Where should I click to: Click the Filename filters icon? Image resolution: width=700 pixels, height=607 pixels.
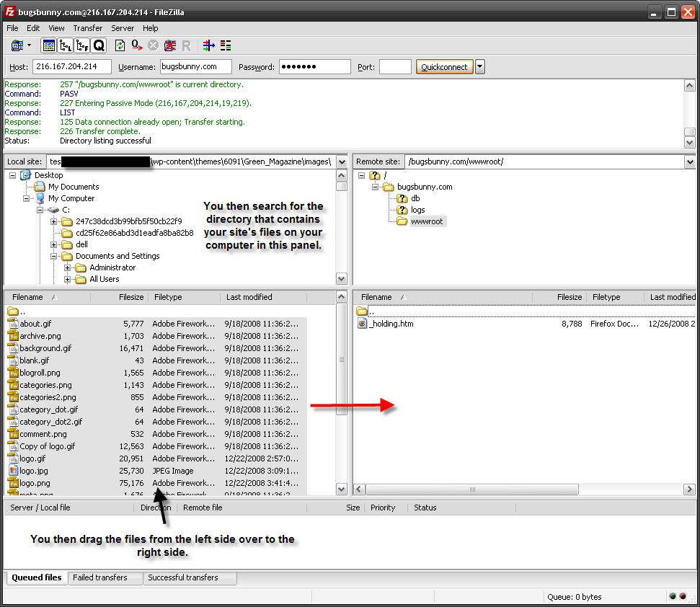208,45
